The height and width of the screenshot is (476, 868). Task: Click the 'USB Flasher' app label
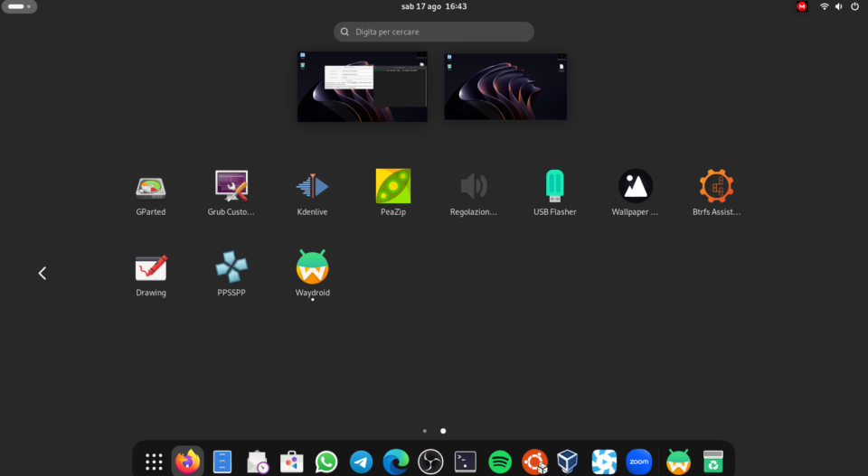coord(554,211)
